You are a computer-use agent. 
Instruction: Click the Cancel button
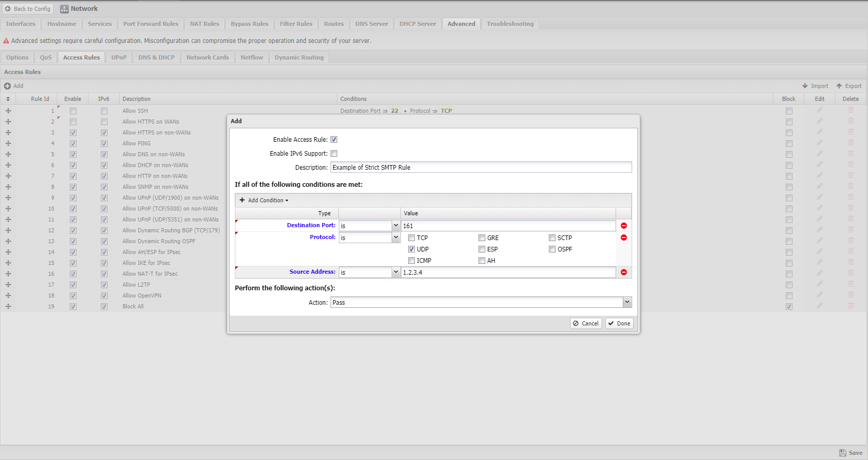pyautogui.click(x=586, y=323)
